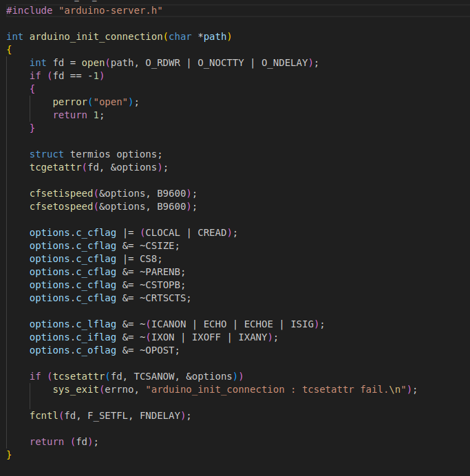
Task: Click the c_oflag '~OPOST' line
Action: pyautogui.click(x=105, y=350)
